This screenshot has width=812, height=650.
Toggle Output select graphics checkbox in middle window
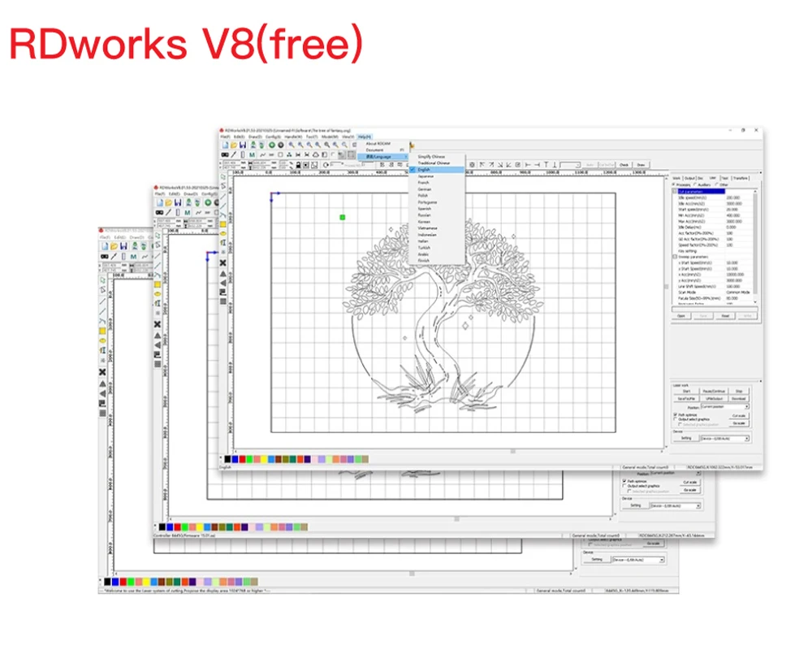click(x=624, y=486)
